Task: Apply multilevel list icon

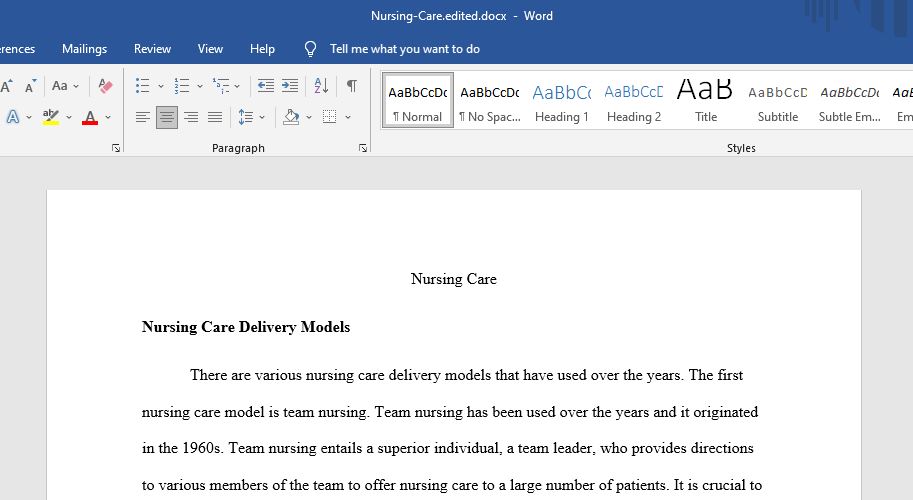Action: [221, 86]
